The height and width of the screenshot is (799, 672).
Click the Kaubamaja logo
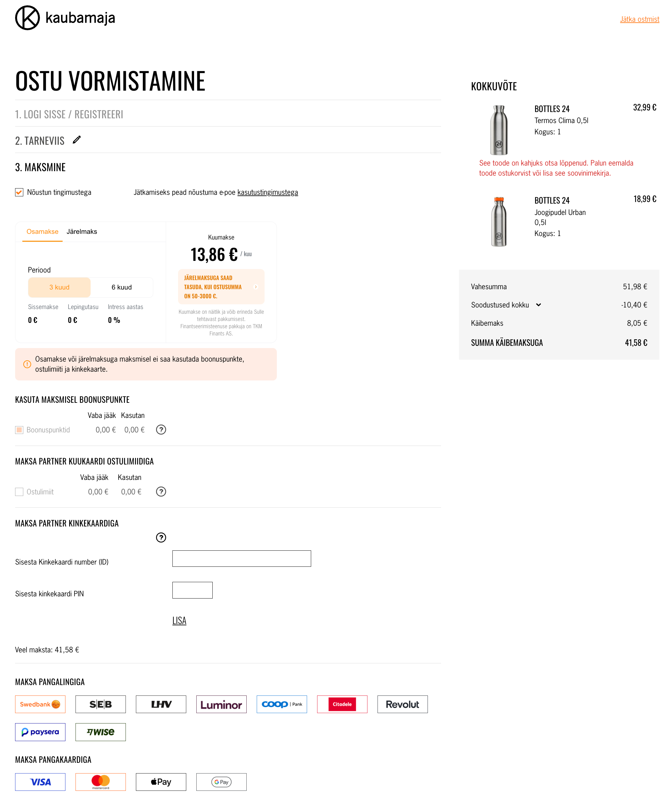click(x=65, y=18)
